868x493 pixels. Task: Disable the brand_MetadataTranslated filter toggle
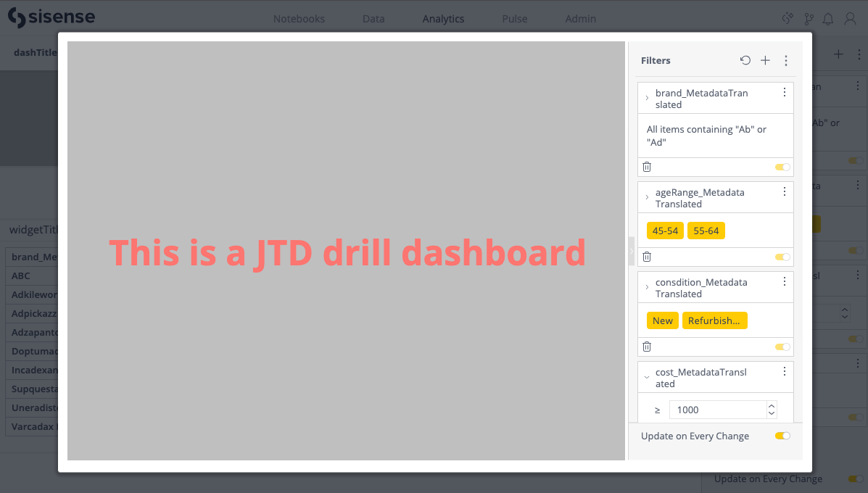click(782, 166)
